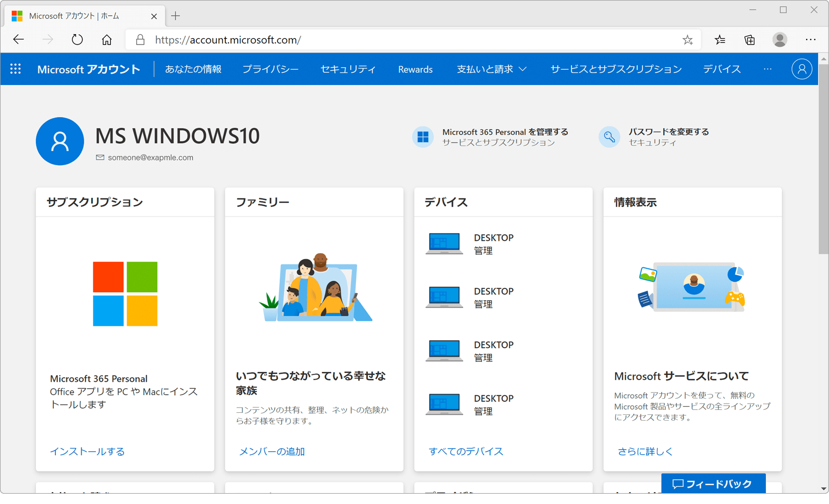Viewport: 829px width, 504px height.
Task: Click the large blue profile picture
Action: point(60,141)
